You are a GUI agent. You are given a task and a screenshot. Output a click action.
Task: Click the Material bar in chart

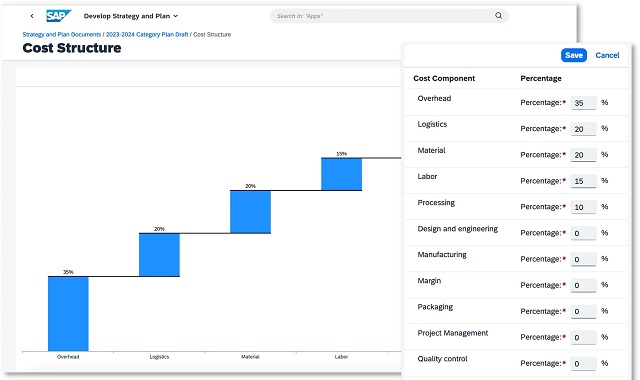point(250,211)
